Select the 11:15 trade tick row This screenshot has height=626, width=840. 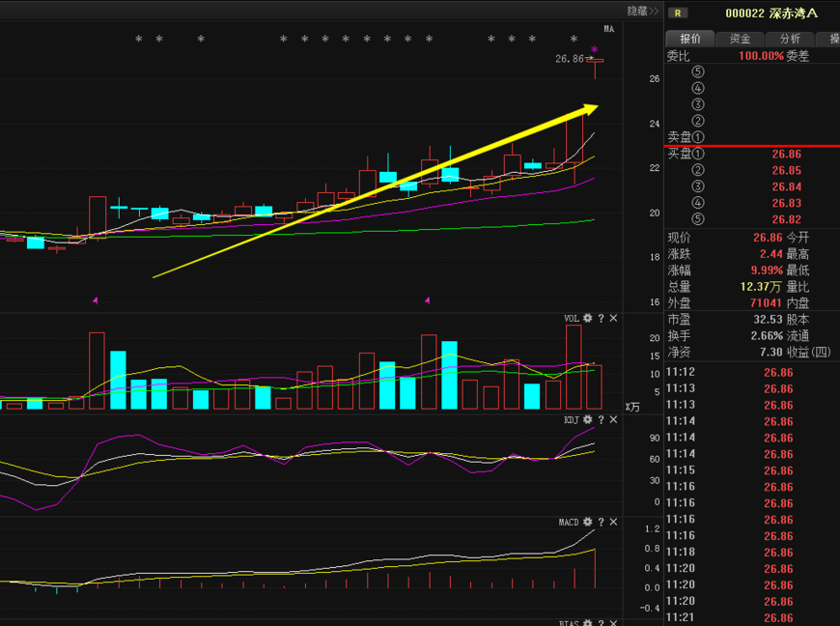coord(752,470)
